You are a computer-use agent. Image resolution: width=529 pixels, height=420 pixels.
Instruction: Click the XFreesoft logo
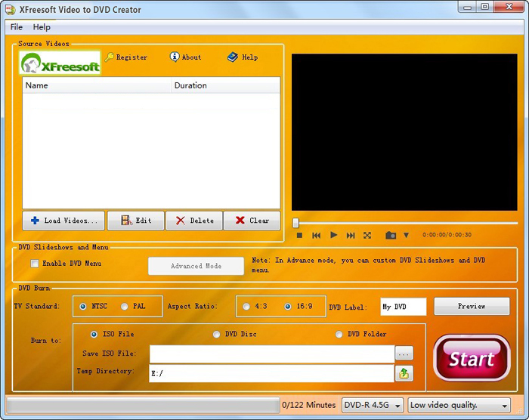point(60,63)
